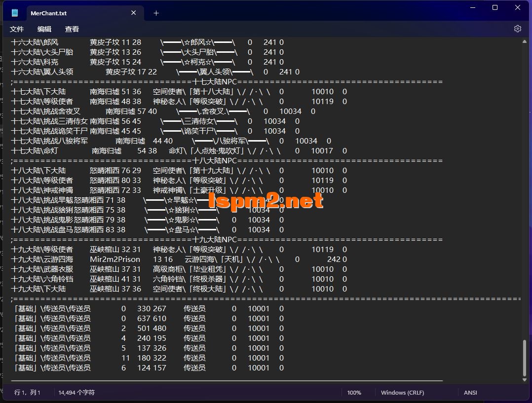Click the Notepad app icon in title bar
This screenshot has width=532, height=403.
point(15,13)
